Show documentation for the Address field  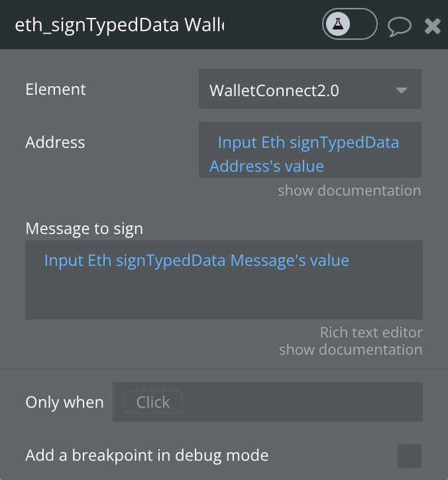[349, 190]
